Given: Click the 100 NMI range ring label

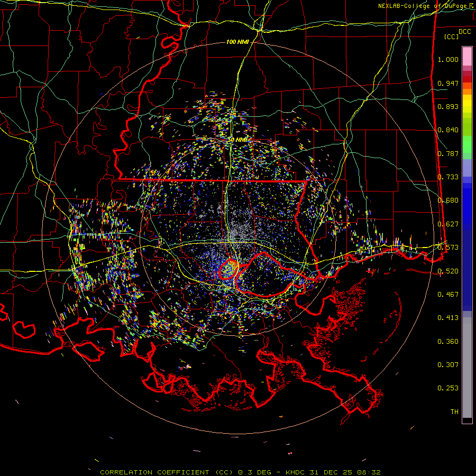Looking at the screenshot, I should (237, 42).
